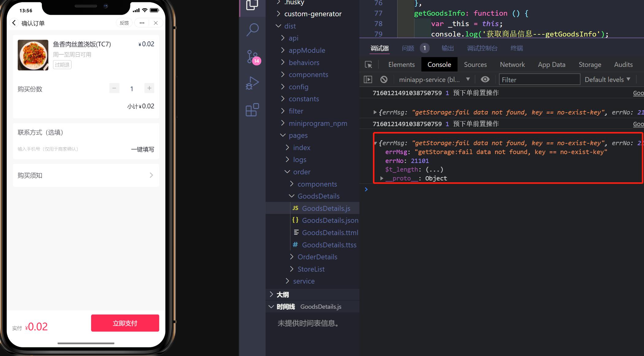
Task: Tap the 一键填写 link
Action: click(x=143, y=149)
